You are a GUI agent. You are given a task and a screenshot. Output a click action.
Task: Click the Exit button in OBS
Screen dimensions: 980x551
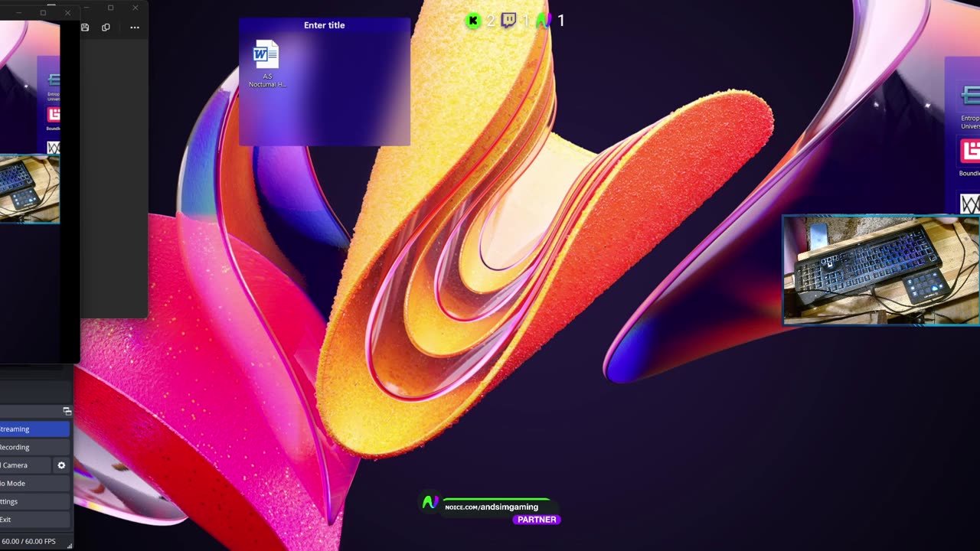click(34, 520)
